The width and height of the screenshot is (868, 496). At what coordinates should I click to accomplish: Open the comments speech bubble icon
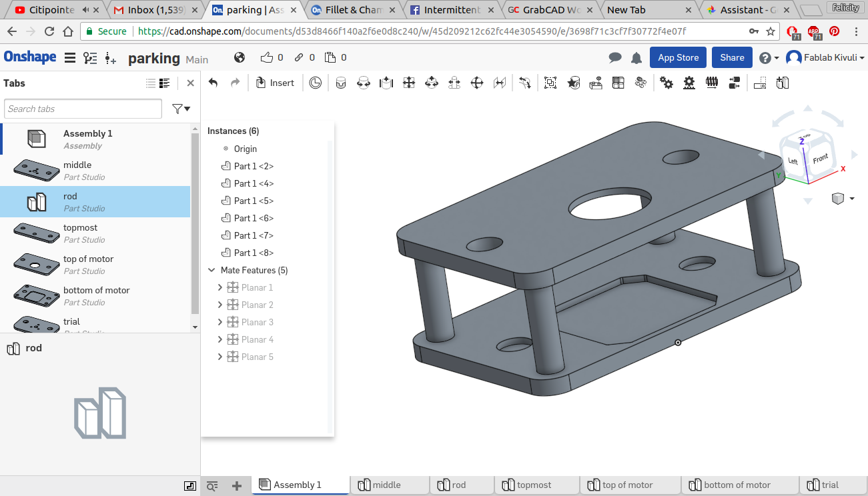point(615,58)
